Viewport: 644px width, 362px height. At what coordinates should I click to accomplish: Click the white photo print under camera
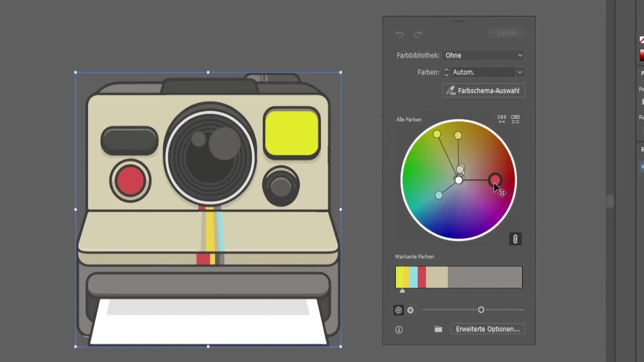[x=208, y=321]
